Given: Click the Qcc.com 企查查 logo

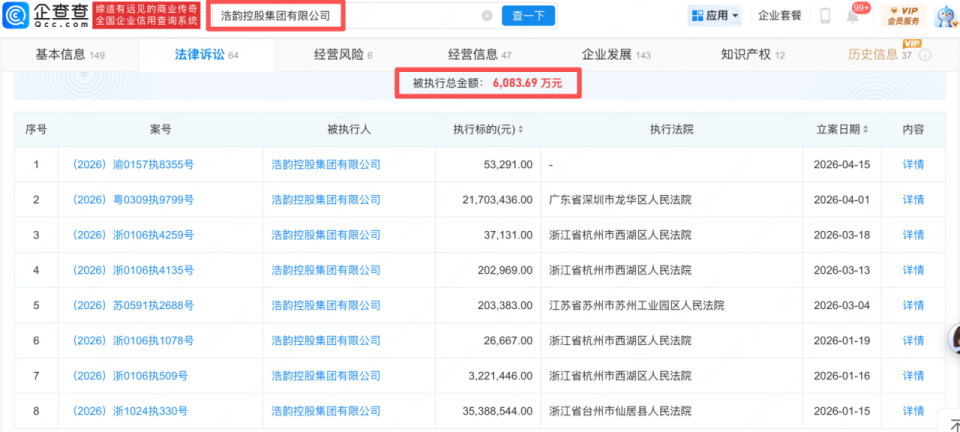Looking at the screenshot, I should pyautogui.click(x=46, y=15).
